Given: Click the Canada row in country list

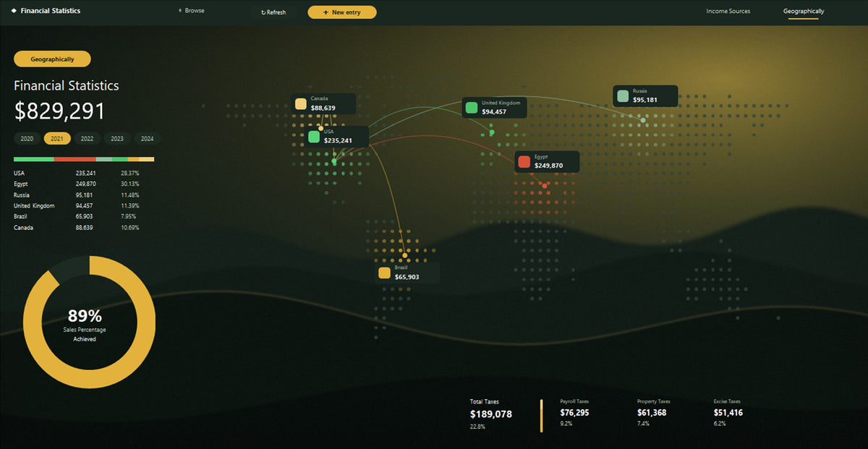Looking at the screenshot, I should [x=77, y=228].
